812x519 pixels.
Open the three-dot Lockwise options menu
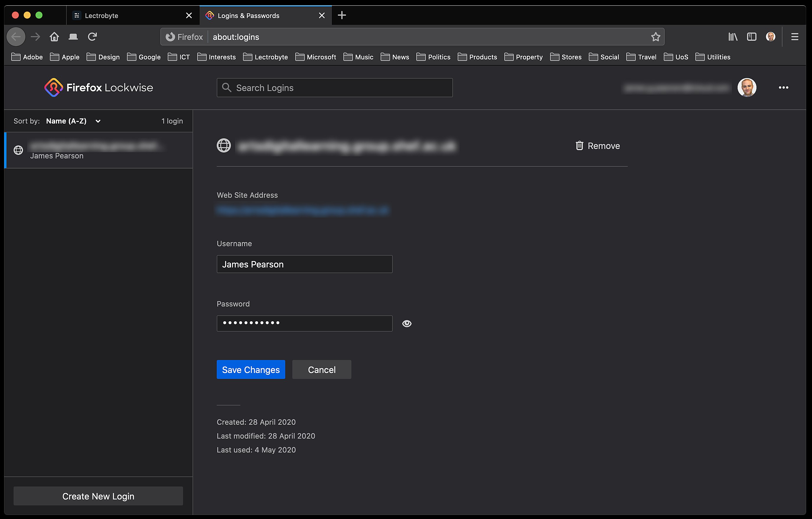(x=783, y=88)
